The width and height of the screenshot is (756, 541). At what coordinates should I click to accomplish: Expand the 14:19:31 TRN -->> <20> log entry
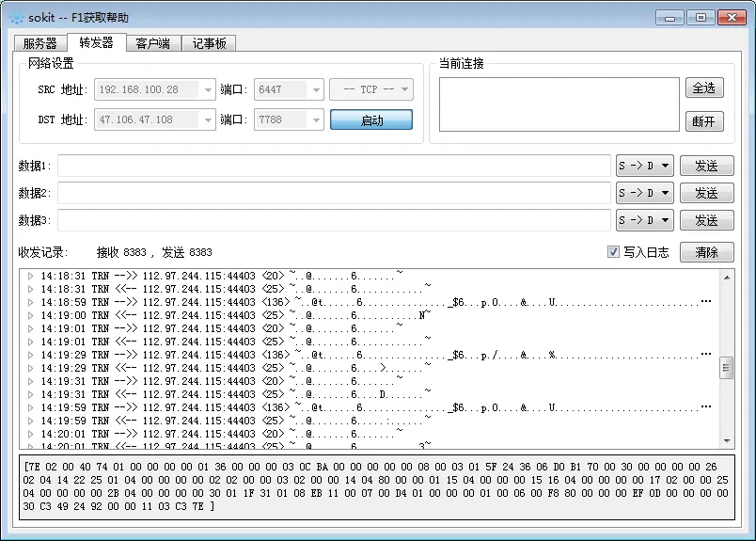[x=30, y=381]
